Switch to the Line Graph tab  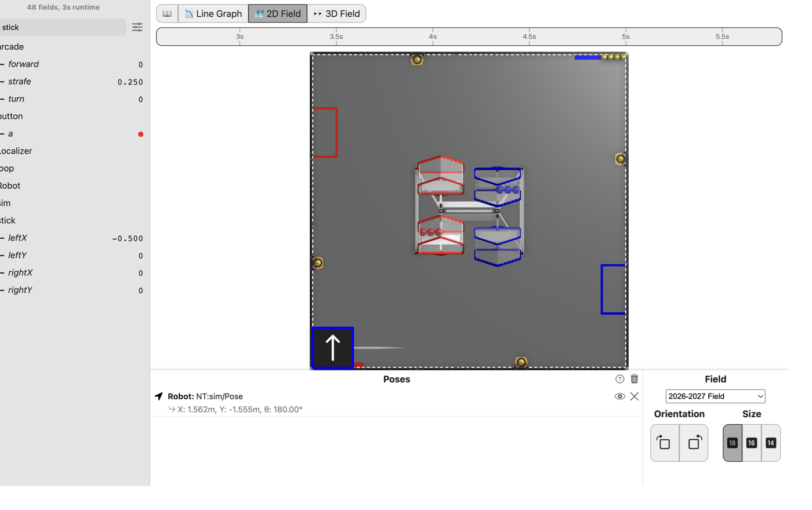click(213, 13)
